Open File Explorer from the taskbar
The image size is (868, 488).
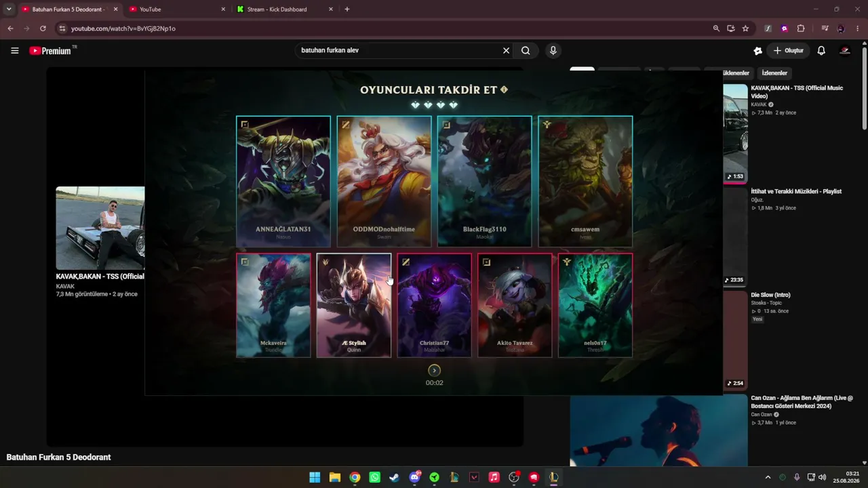point(334,477)
